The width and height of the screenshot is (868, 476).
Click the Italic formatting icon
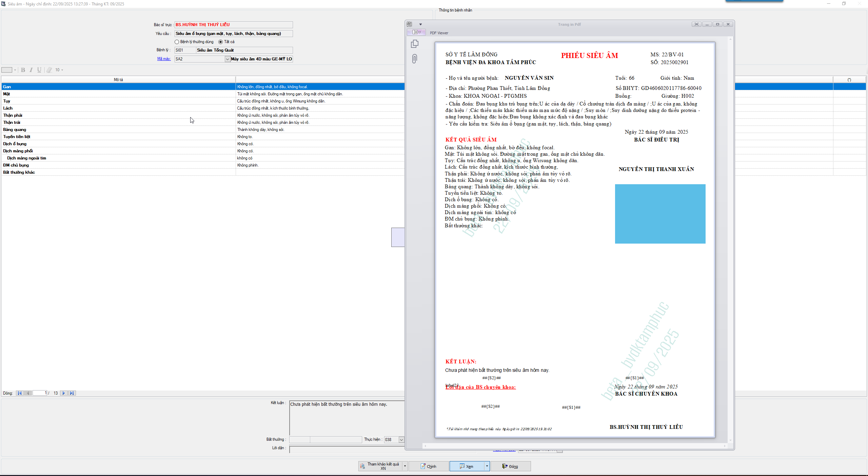[x=31, y=70]
